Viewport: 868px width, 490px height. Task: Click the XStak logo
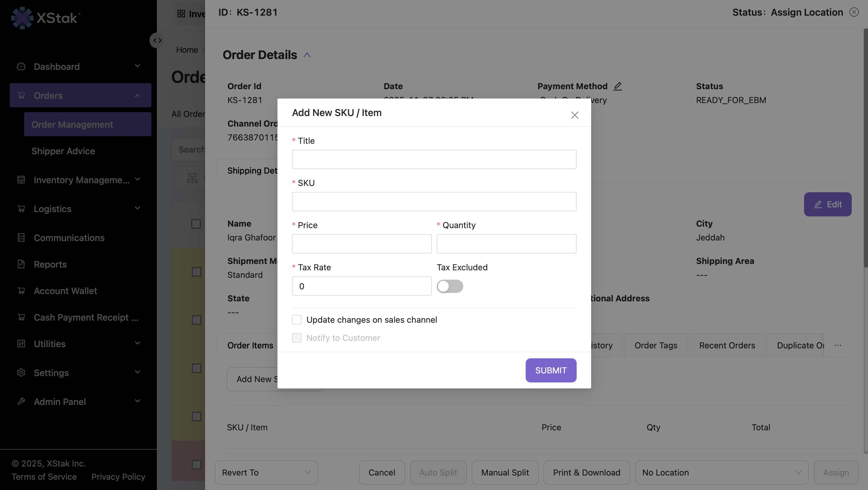click(x=46, y=17)
